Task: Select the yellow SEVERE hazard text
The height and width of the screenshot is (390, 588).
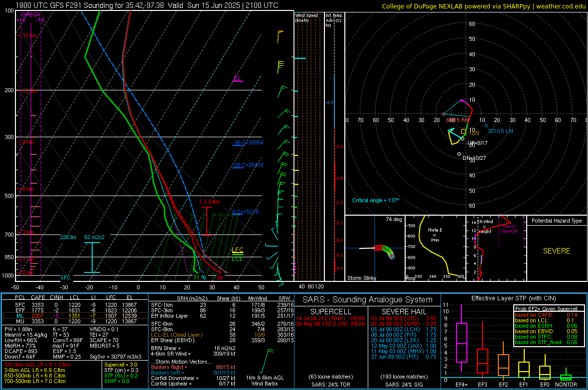Action: [557, 251]
